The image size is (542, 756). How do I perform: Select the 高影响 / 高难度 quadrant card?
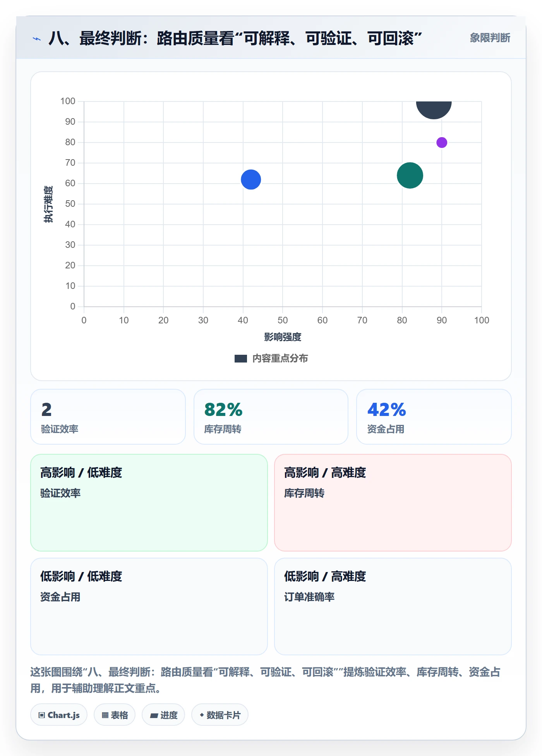[x=393, y=503]
